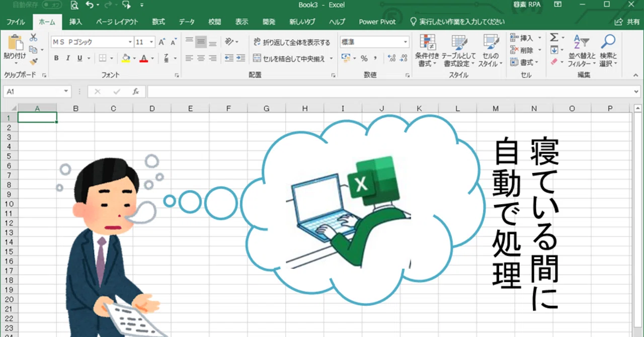Open fill color dropdown arrow

(x=134, y=58)
